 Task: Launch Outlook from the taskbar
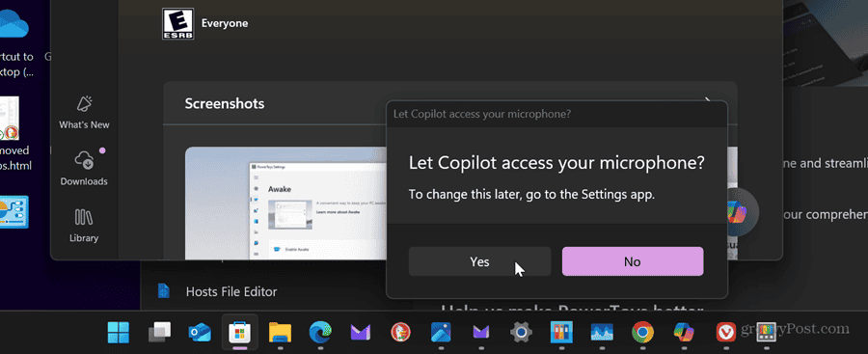pyautogui.click(x=200, y=333)
